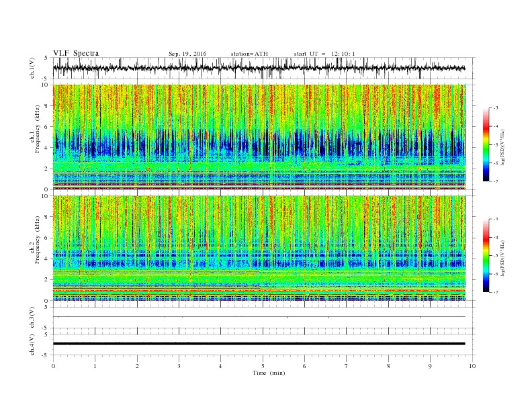Click the "ch.4(V)" axis label
The height and width of the screenshot is (411, 532).
[x=32, y=345]
